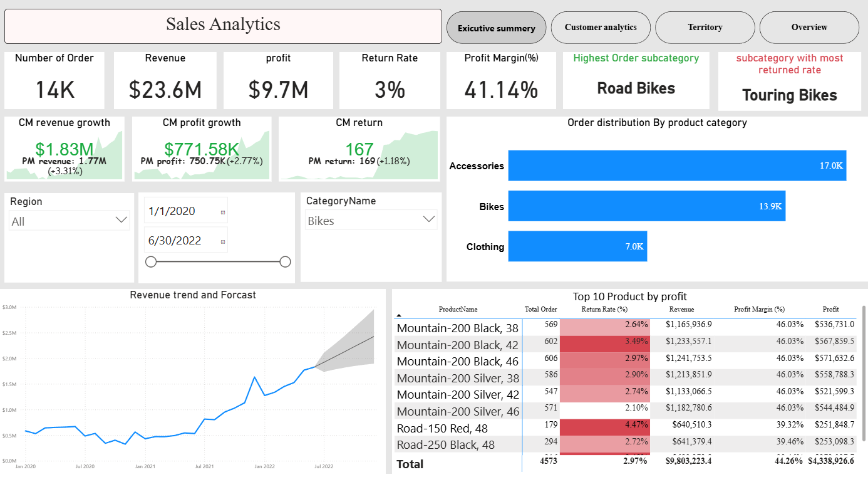Viewport: 868px width, 477px height.
Task: Click the Bikes bar showing 13.9K
Action: point(645,206)
